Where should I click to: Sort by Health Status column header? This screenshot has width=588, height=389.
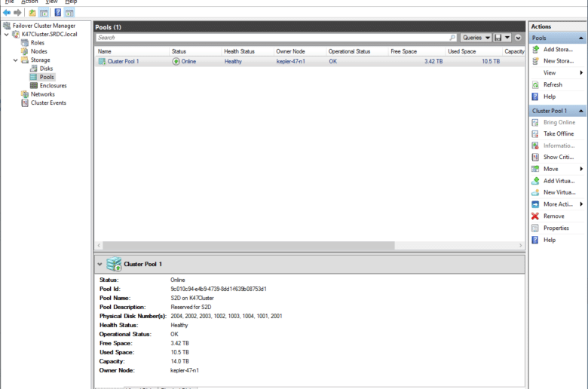click(x=247, y=51)
